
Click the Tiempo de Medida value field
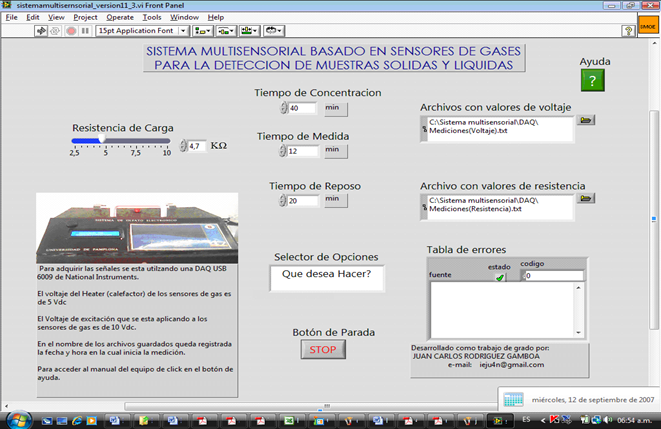303,152
